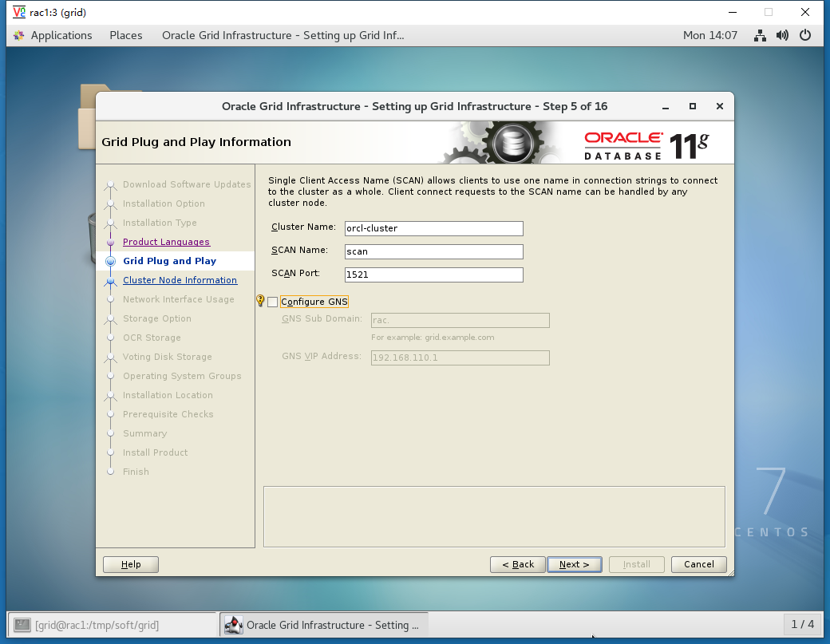Screen dimensions: 830x644
Task: Click the Next button
Action: 575,565
